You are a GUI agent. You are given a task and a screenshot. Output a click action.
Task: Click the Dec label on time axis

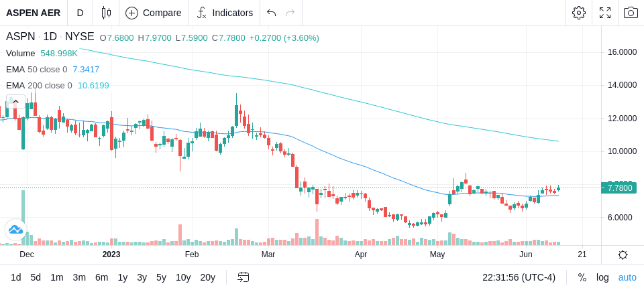click(27, 255)
